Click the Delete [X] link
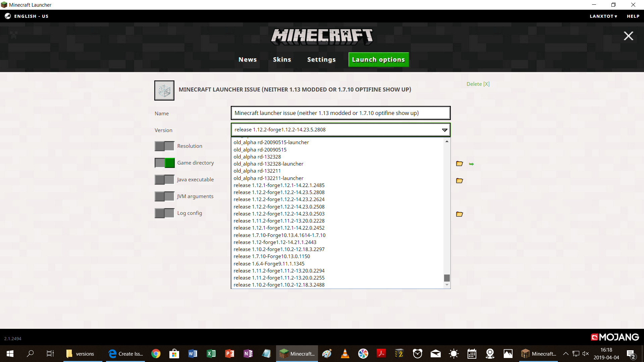The image size is (644, 362). [x=478, y=84]
